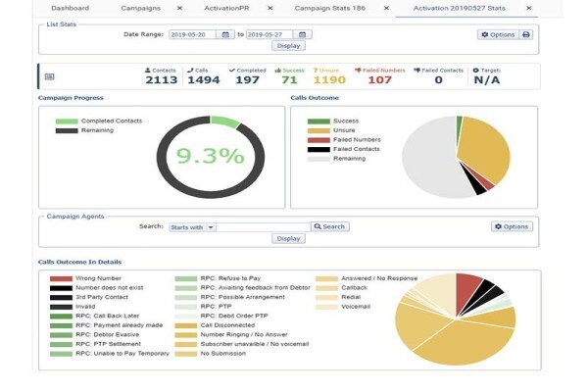Close the Campaigns tab
The height and width of the screenshot is (392, 588).
[179, 8]
